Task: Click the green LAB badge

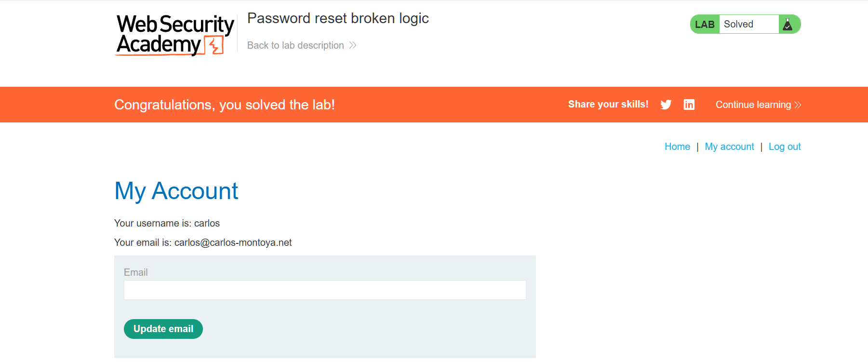Action: [705, 25]
